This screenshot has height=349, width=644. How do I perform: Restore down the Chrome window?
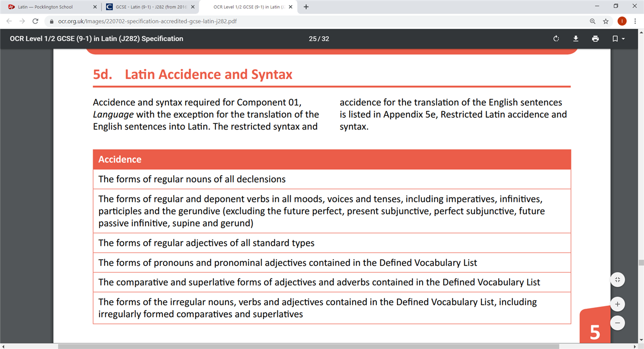point(615,7)
